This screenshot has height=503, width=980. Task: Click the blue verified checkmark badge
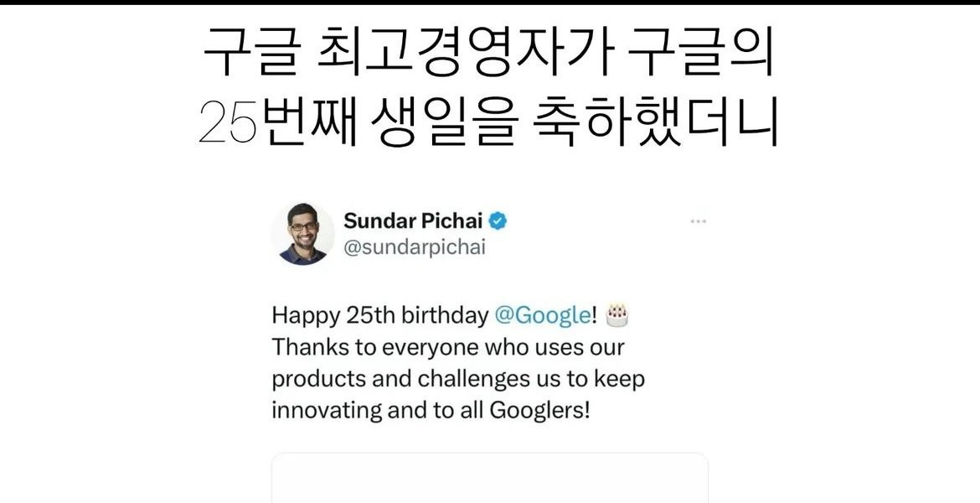[x=498, y=220]
